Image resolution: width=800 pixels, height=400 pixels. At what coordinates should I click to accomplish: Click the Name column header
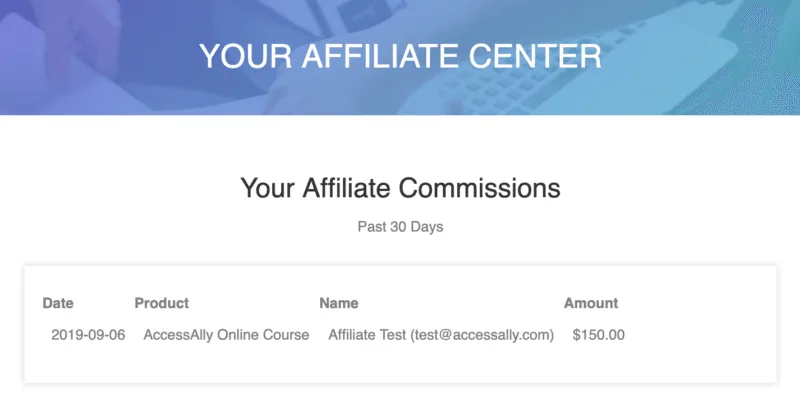pos(338,303)
